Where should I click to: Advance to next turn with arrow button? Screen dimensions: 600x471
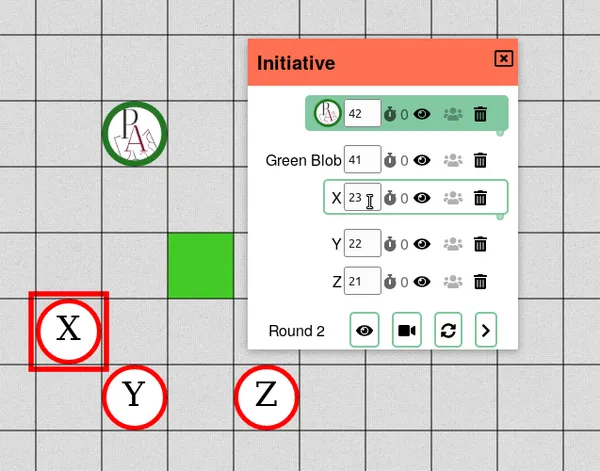(x=486, y=330)
